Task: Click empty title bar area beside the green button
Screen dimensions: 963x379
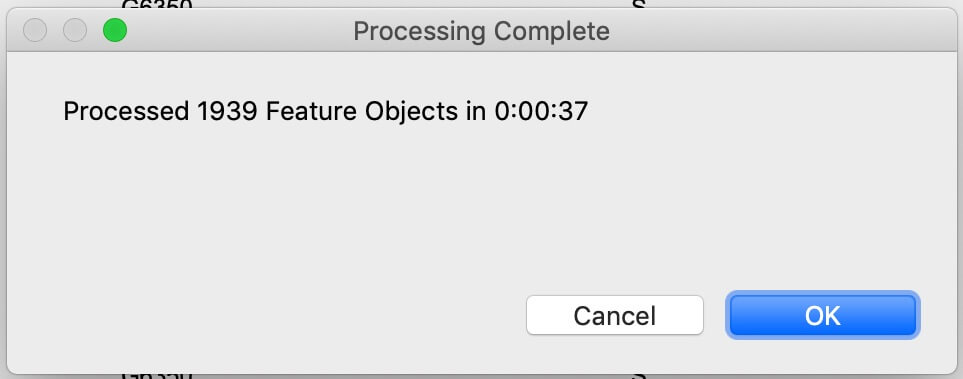Action: click(x=240, y=31)
